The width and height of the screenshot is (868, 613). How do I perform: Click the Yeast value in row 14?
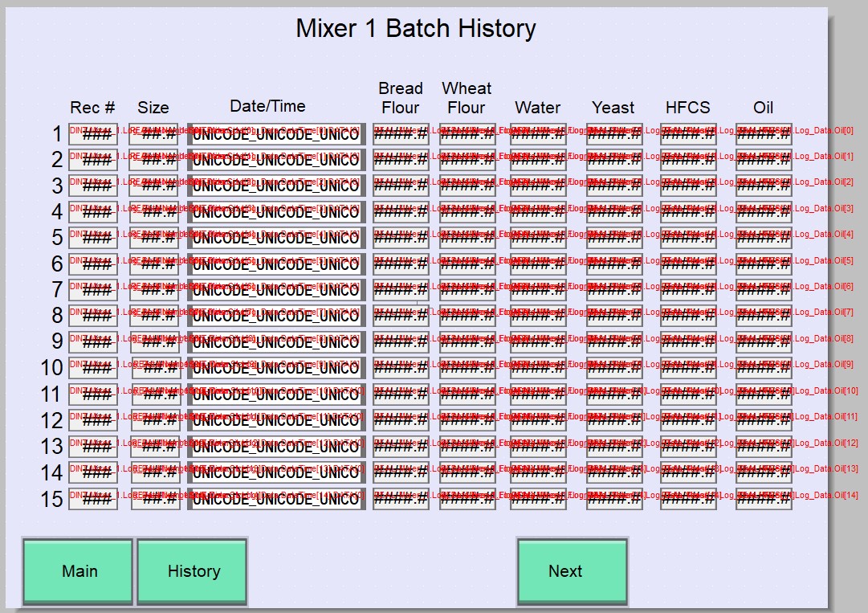coord(614,472)
